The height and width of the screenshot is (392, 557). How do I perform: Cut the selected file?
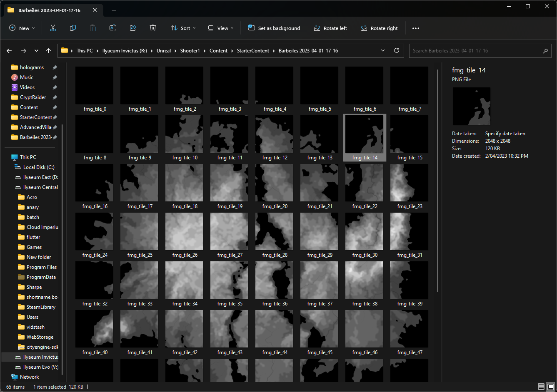[53, 28]
